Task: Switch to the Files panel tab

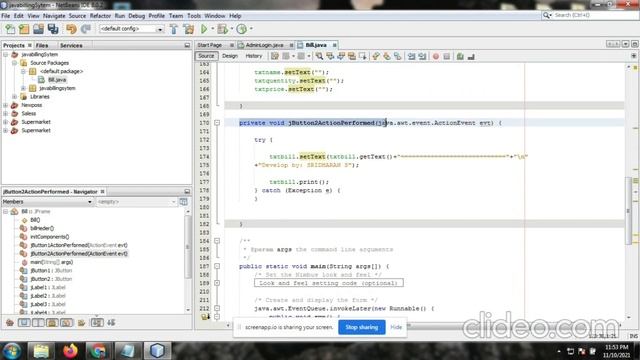Action: pos(42,45)
